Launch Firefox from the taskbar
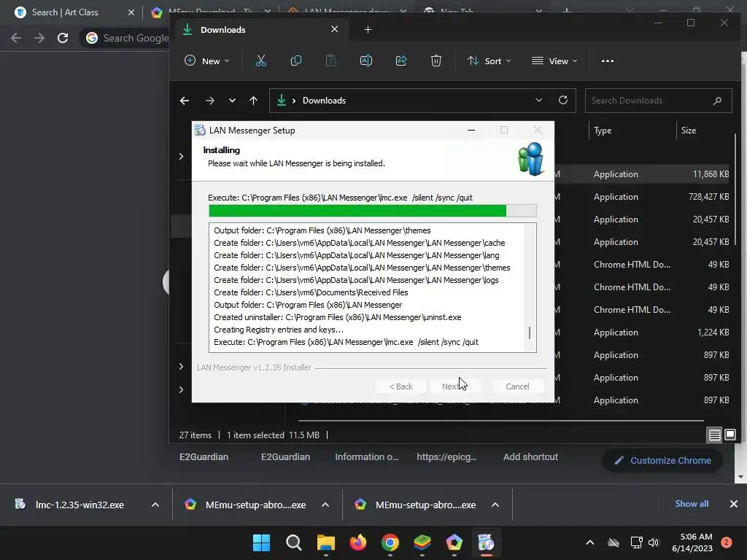 [357, 542]
